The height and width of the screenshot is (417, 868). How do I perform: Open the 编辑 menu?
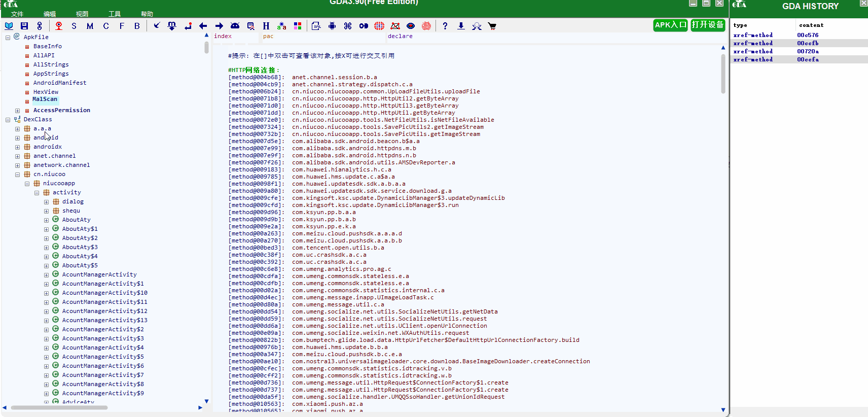50,14
